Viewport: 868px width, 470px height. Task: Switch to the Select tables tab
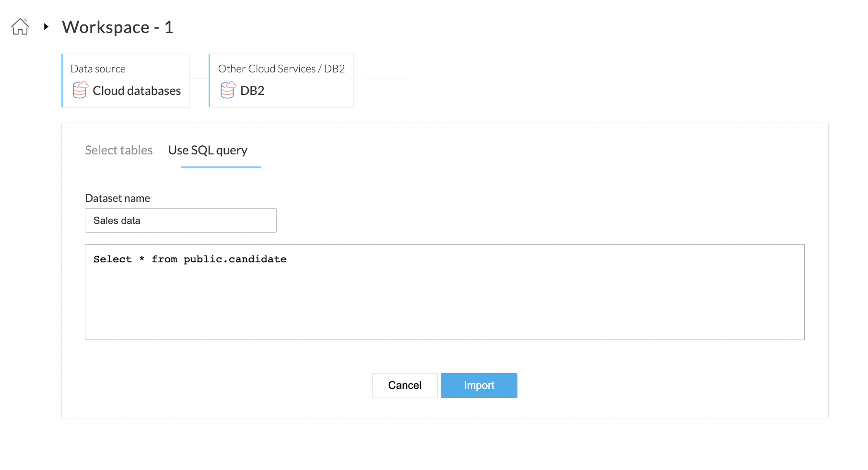(x=118, y=150)
